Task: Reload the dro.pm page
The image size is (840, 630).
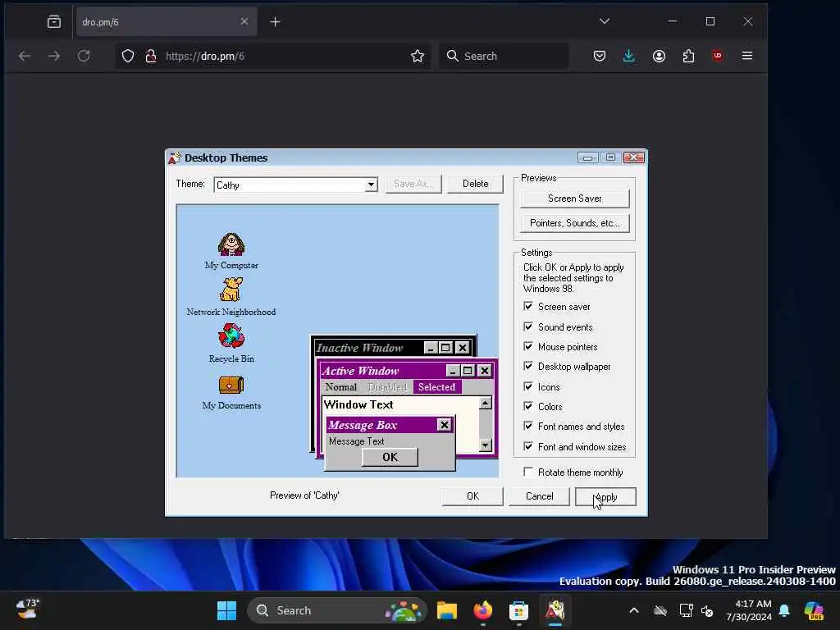Action: coord(84,56)
